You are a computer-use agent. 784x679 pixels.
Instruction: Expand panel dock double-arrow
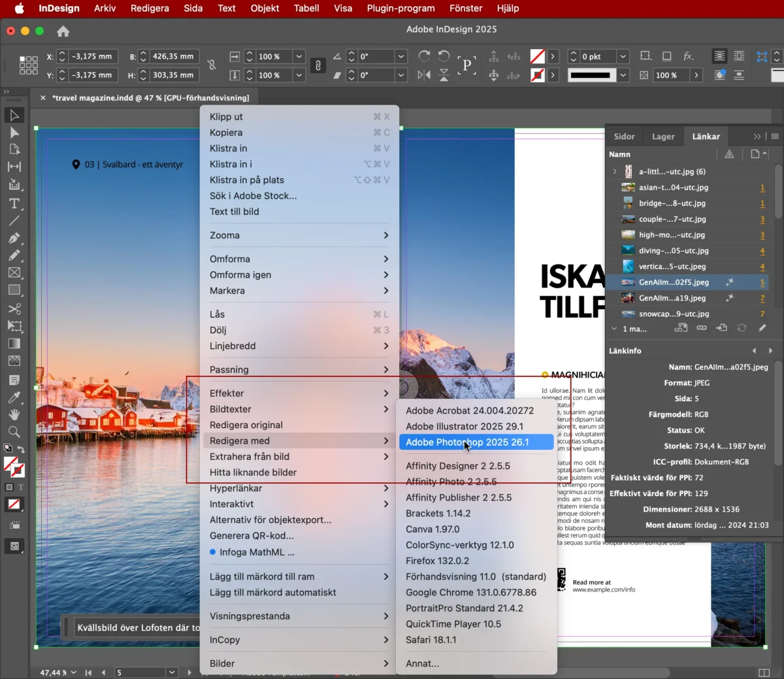tap(757, 137)
